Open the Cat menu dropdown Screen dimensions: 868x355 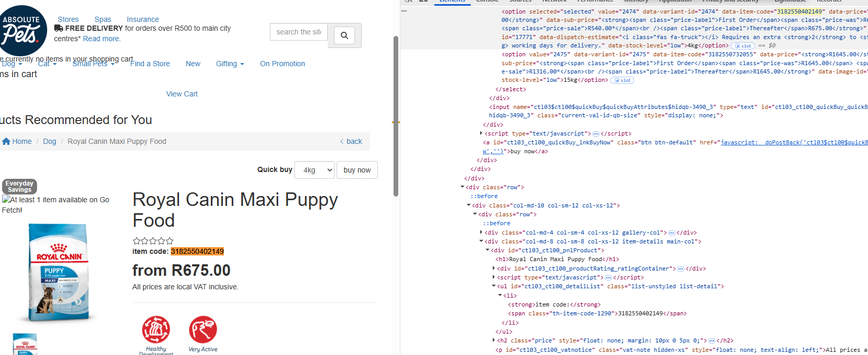pyautogui.click(x=47, y=64)
